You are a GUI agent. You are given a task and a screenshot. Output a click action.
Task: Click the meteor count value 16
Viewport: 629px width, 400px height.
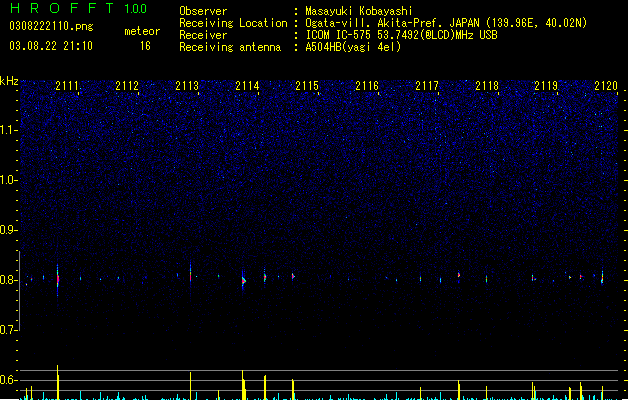coord(145,46)
